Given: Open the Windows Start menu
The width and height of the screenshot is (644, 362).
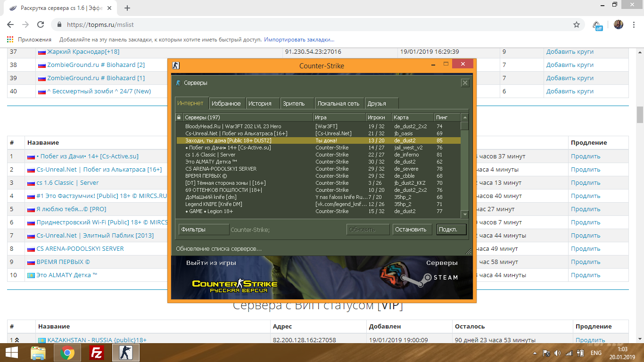Looking at the screenshot, I should tap(11, 353).
